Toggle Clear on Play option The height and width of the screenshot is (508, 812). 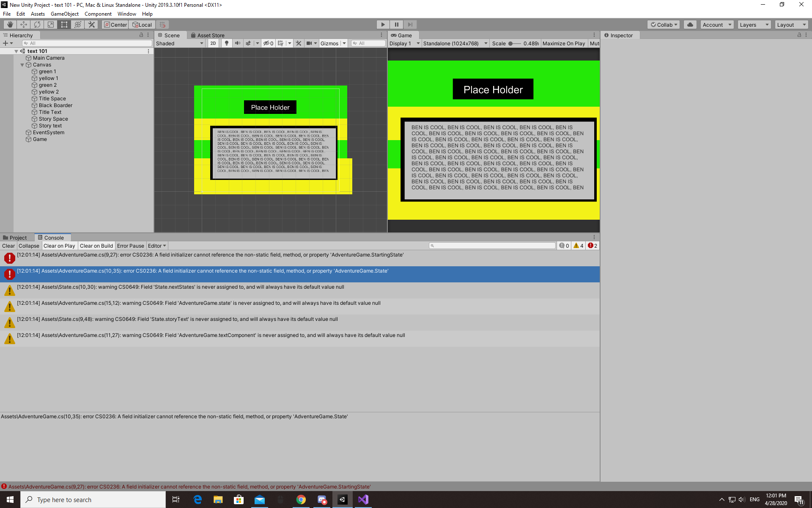point(59,246)
